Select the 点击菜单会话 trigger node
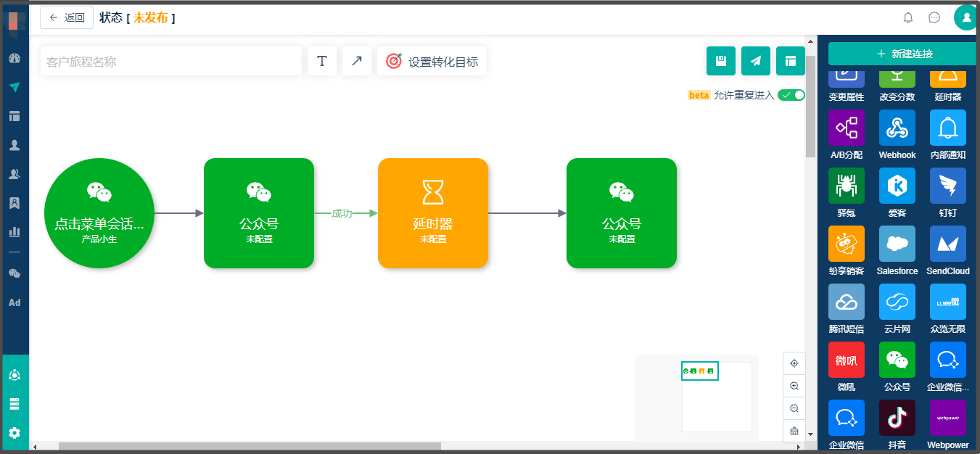Image resolution: width=980 pixels, height=454 pixels. click(x=99, y=213)
